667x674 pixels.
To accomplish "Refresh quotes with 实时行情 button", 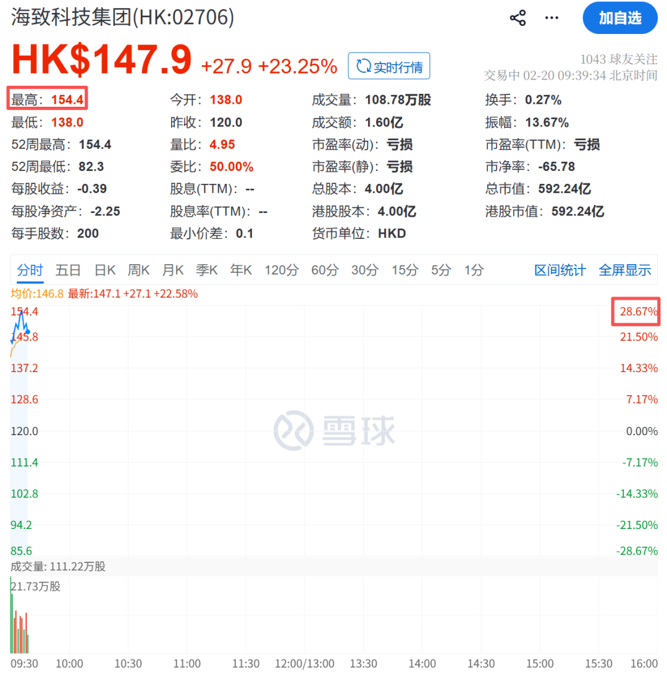I will 389,67.
